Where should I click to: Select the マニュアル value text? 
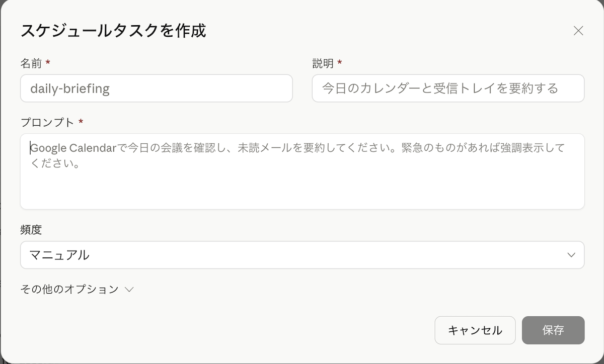[x=59, y=255]
